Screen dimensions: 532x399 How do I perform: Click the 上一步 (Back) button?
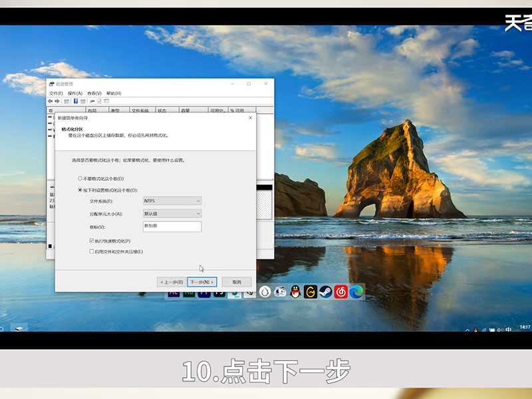pyautogui.click(x=170, y=281)
